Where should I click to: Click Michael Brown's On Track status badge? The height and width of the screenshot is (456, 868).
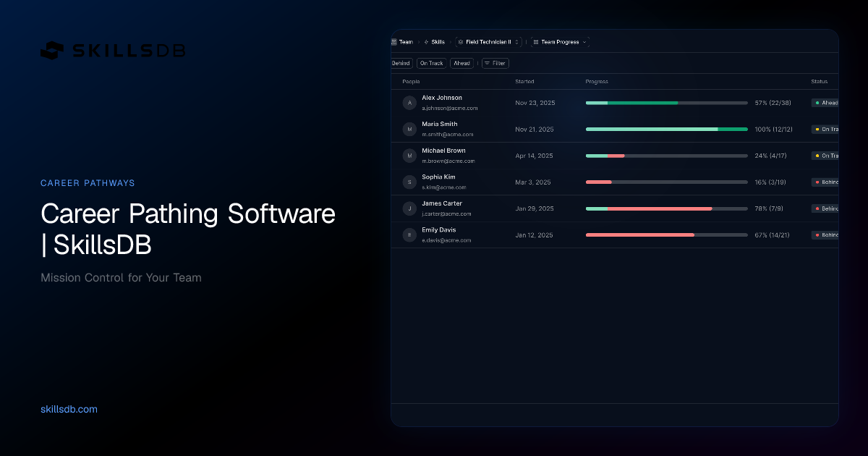click(x=825, y=156)
